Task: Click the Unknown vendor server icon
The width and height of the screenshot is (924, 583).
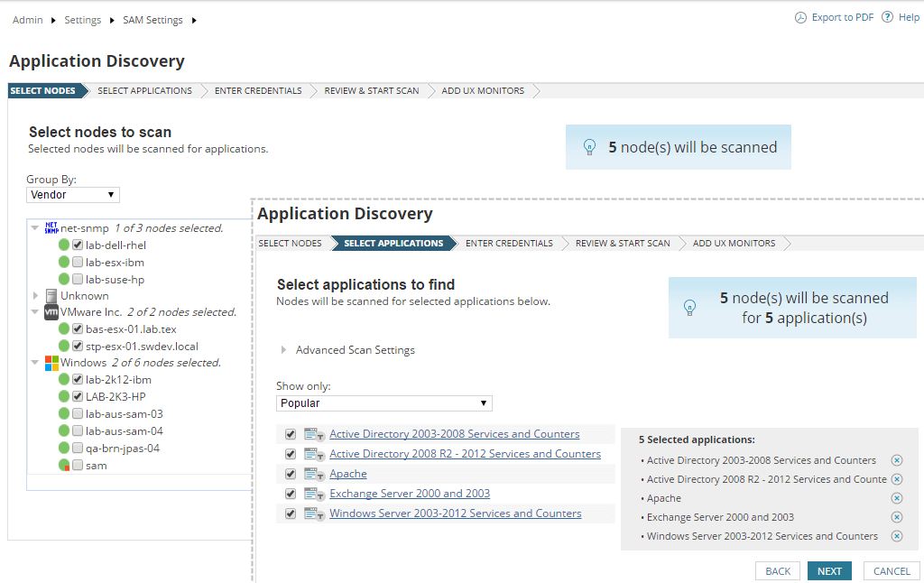Action: (51, 295)
